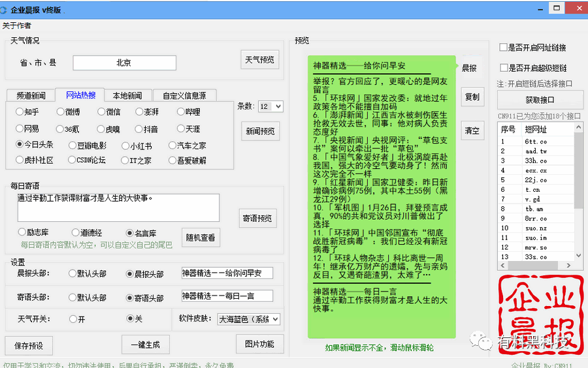Click the 获取接口 button
This screenshot has width=588, height=368.
click(x=540, y=100)
